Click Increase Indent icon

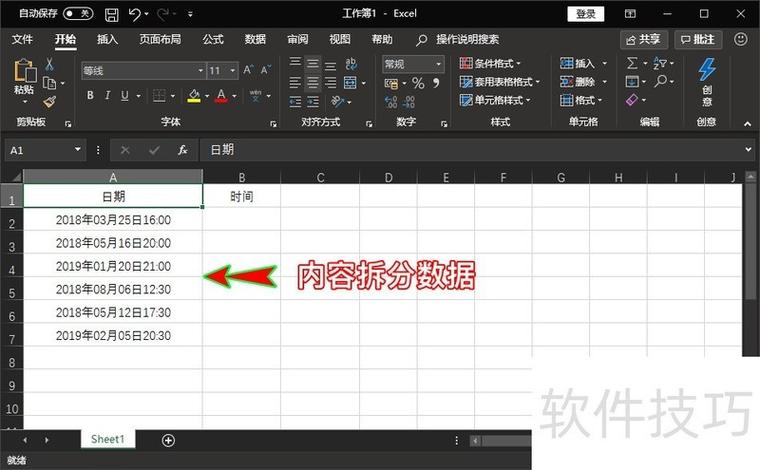(313, 102)
